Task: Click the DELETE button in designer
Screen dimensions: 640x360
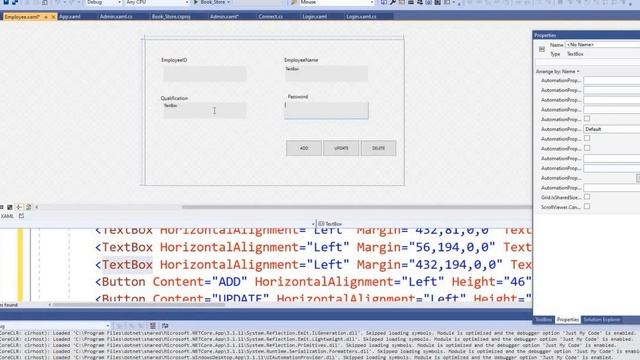Action: pos(378,148)
